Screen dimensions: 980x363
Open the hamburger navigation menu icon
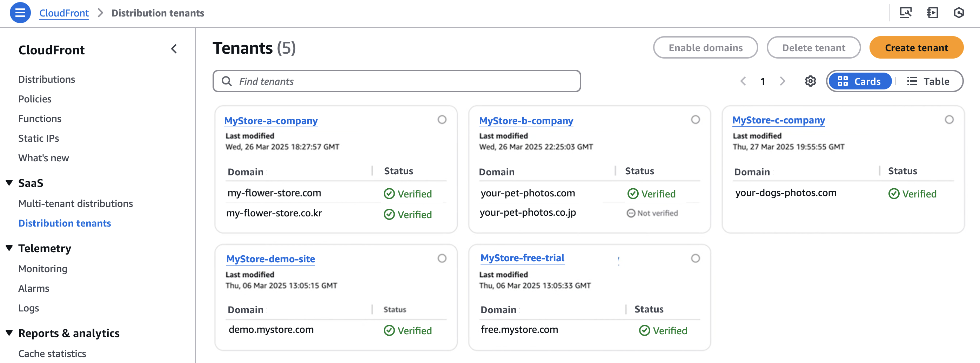[20, 13]
